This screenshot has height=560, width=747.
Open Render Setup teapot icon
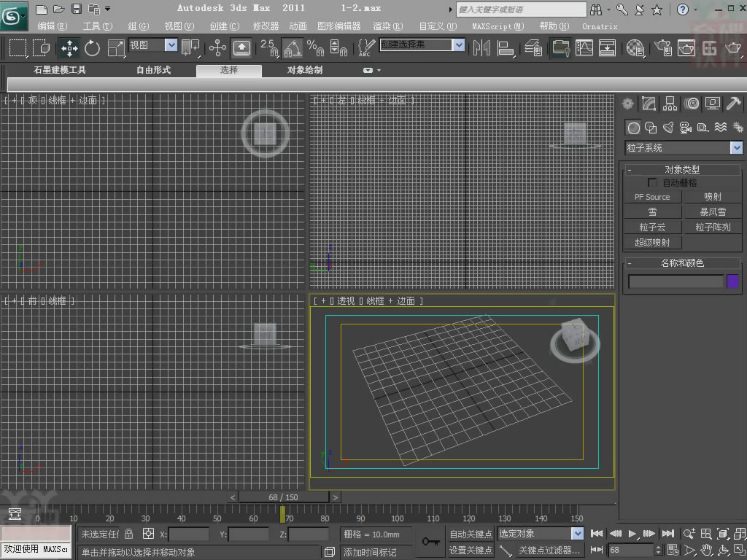[662, 48]
